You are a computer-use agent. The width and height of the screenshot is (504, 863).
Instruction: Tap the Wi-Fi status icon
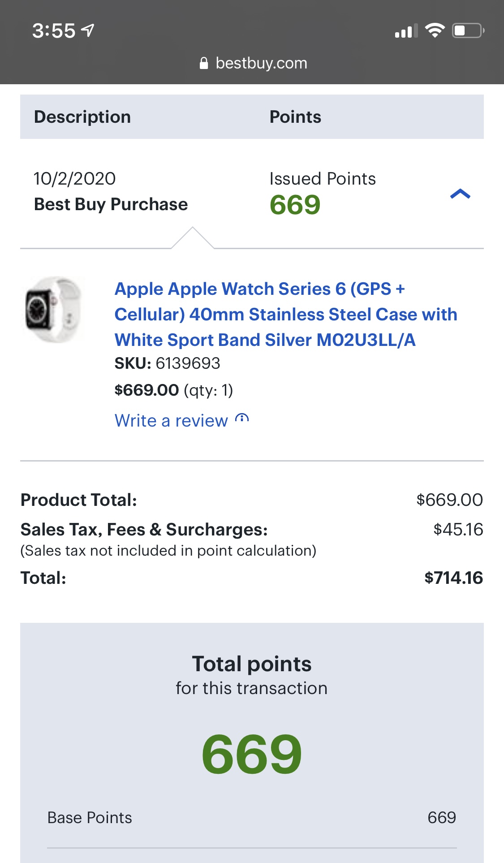pyautogui.click(x=434, y=30)
